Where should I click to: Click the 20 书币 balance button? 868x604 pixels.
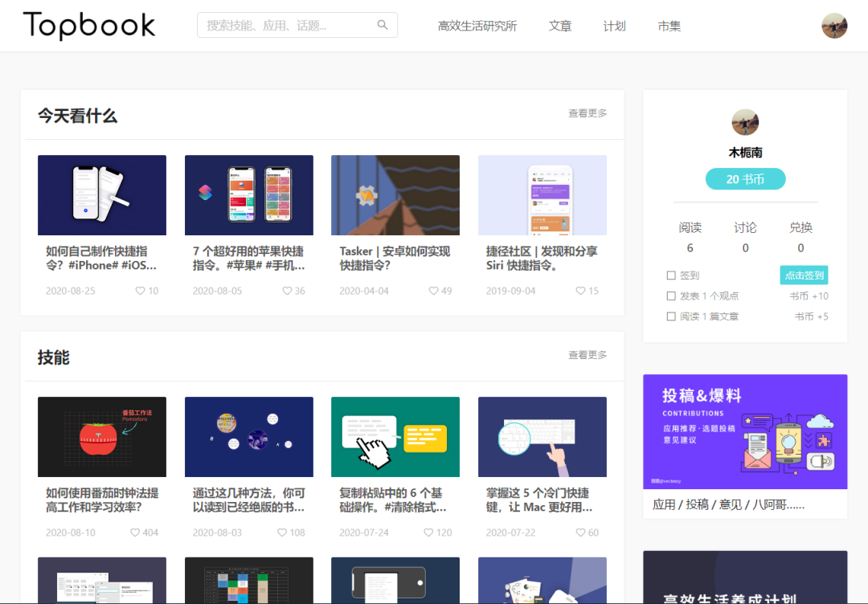tap(745, 178)
